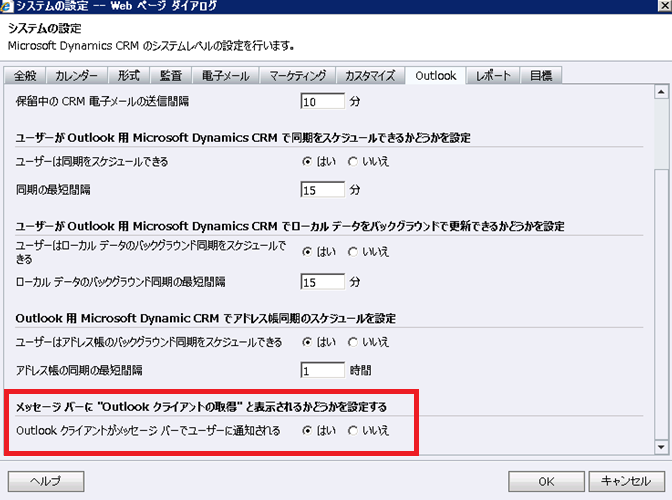Click the Outlook tab
The width and height of the screenshot is (672, 500).
pyautogui.click(x=435, y=76)
